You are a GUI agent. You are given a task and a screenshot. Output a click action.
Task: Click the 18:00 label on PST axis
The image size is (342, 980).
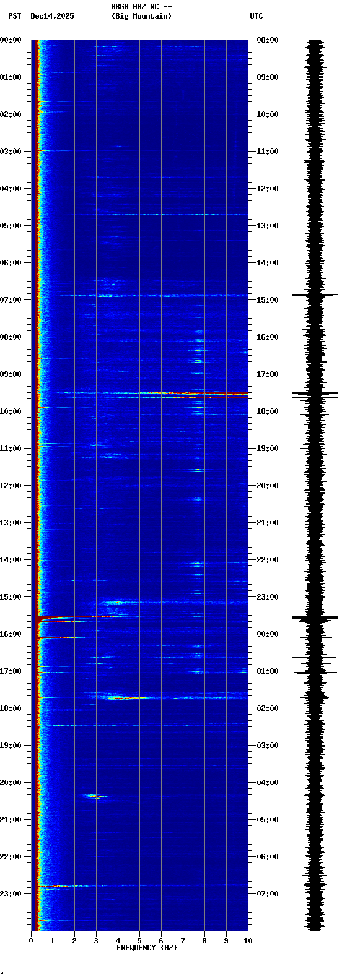pyautogui.click(x=11, y=708)
